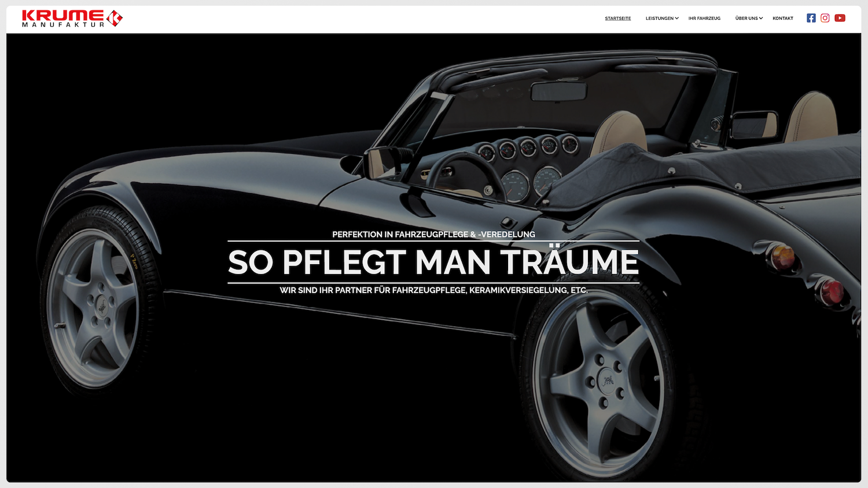Expand the chevron next to Leistungen

[677, 19]
